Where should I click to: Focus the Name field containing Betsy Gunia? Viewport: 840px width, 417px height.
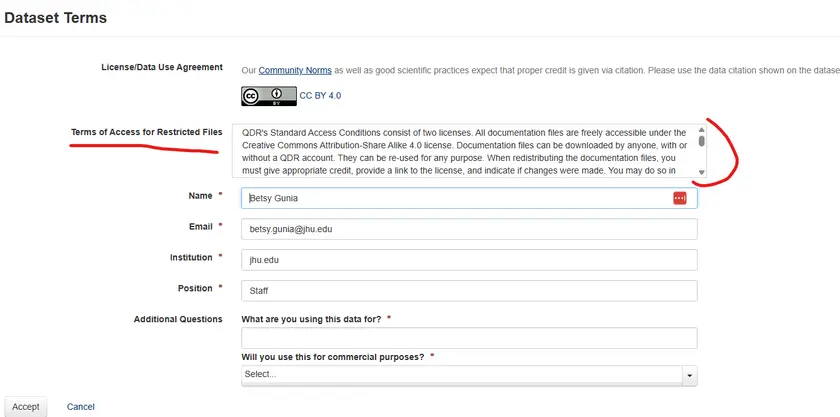pos(455,198)
